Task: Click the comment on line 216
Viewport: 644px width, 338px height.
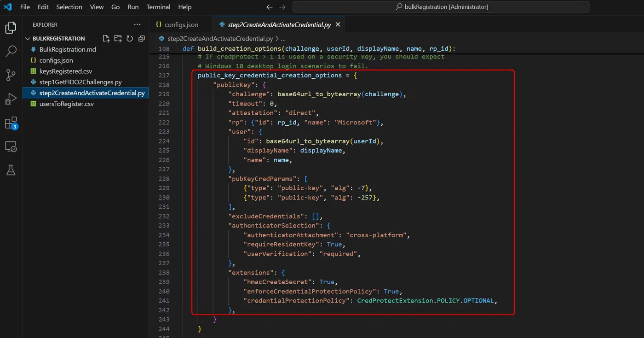Action: pos(283,66)
